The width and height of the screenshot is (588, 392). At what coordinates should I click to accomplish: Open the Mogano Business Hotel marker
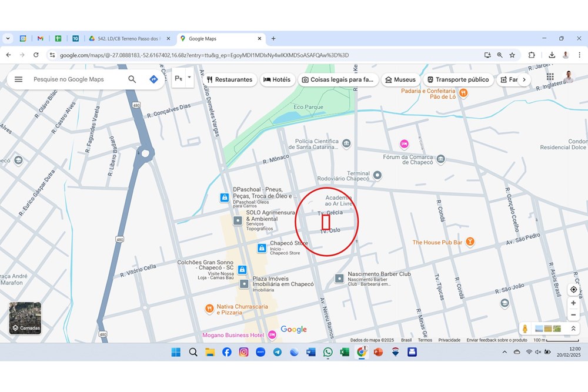pos(272,335)
